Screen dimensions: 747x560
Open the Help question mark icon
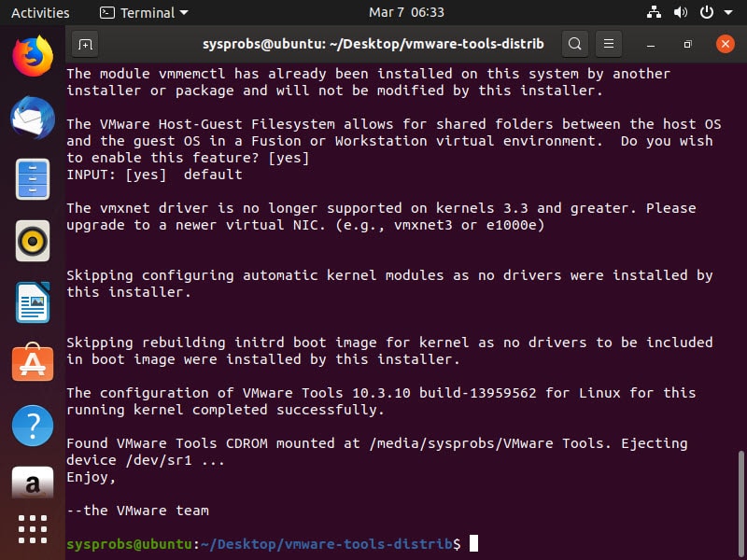(x=33, y=426)
